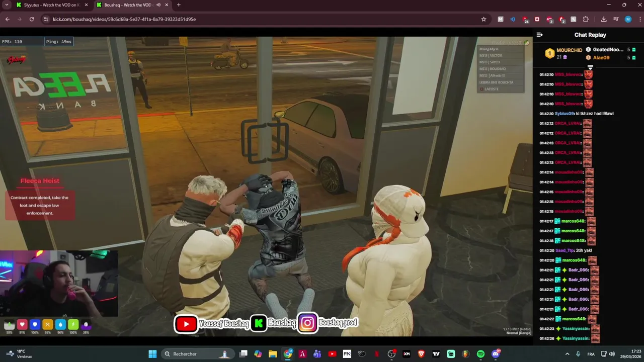
Task: Open the Chrome profile avatar M
Action: pos(628,19)
